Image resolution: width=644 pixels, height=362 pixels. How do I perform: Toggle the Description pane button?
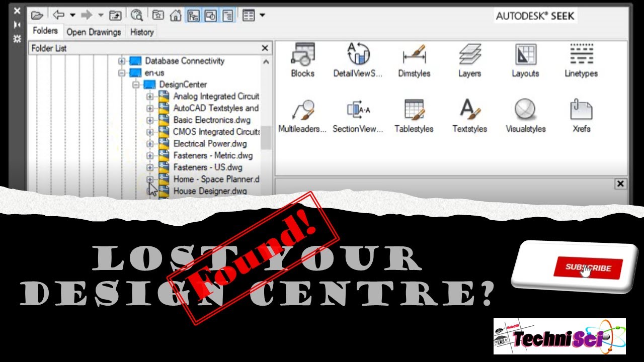pos(228,15)
